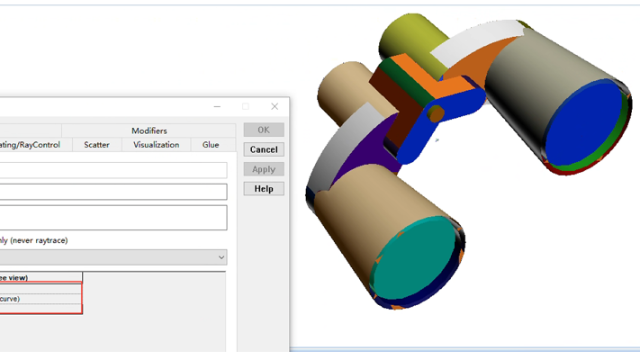The height and width of the screenshot is (360, 640).
Task: Click the "(never raytrace)" option label
Action: 39,240
